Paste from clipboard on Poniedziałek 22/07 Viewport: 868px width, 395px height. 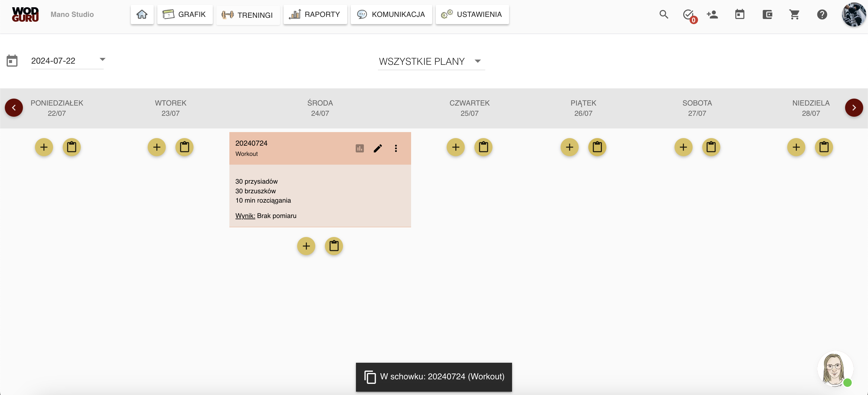(x=71, y=147)
